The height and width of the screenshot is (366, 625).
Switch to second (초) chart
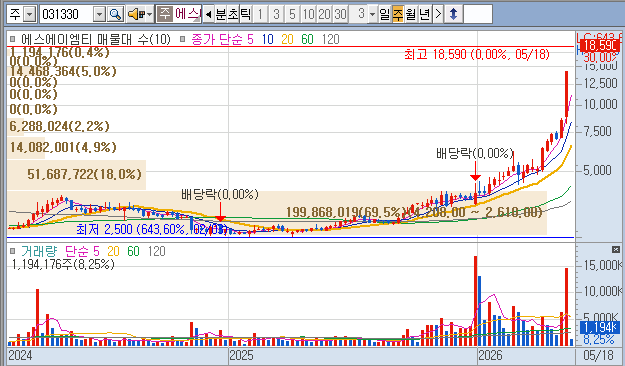(x=233, y=14)
